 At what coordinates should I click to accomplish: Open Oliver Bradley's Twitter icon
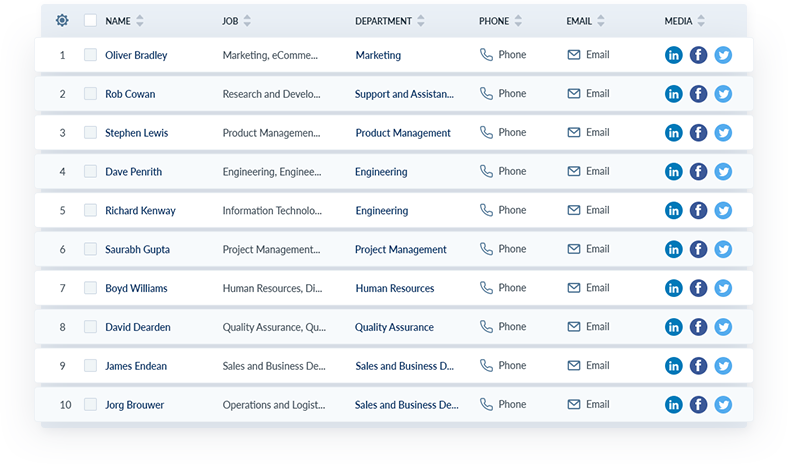click(x=723, y=55)
